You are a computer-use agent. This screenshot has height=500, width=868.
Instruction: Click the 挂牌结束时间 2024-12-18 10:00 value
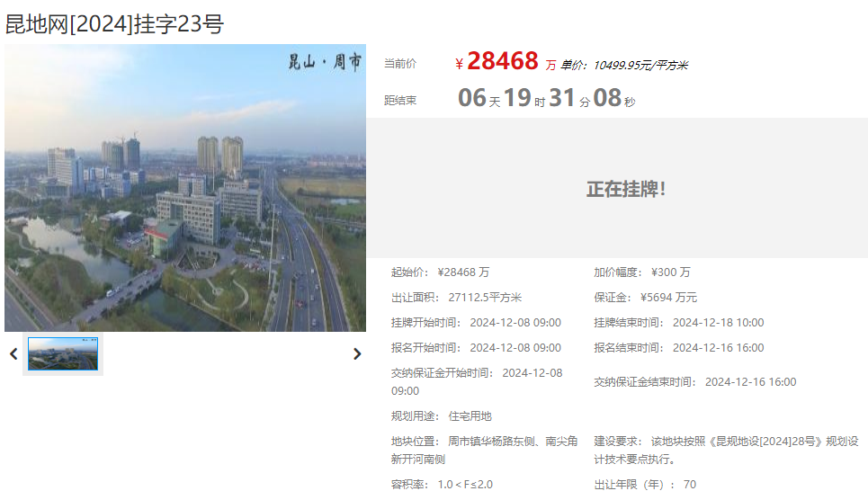click(718, 323)
